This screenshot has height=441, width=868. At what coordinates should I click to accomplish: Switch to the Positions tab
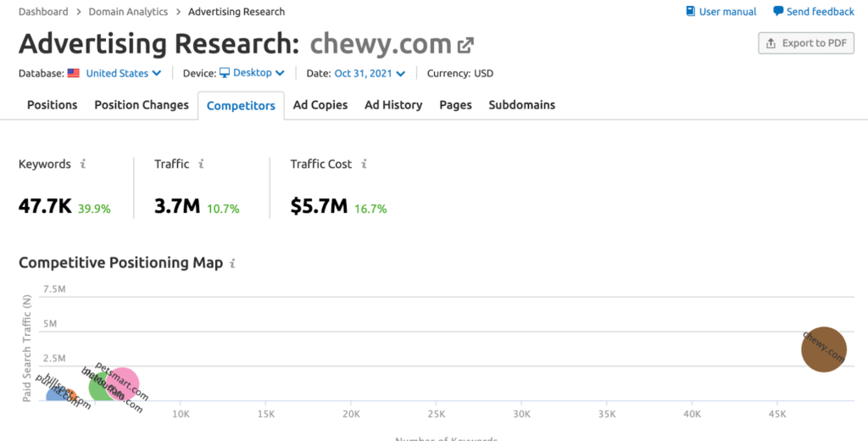52,105
